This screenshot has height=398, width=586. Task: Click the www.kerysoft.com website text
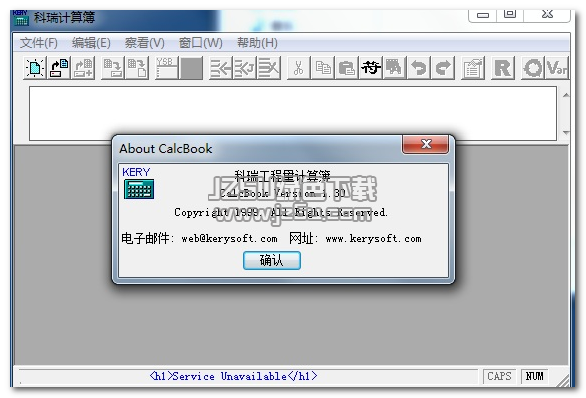point(373,238)
